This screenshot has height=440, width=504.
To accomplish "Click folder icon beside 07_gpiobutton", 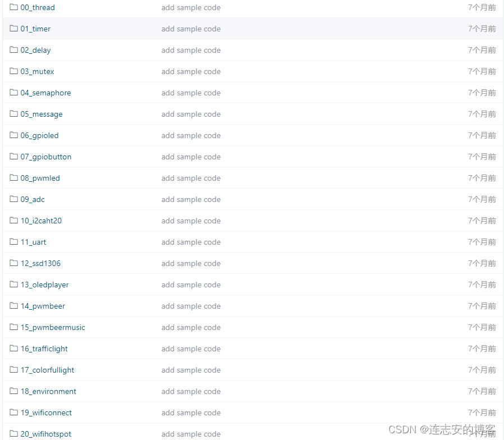I will coord(13,156).
